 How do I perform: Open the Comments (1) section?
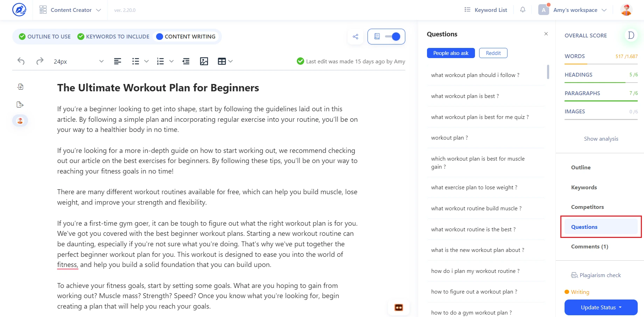[x=590, y=246]
